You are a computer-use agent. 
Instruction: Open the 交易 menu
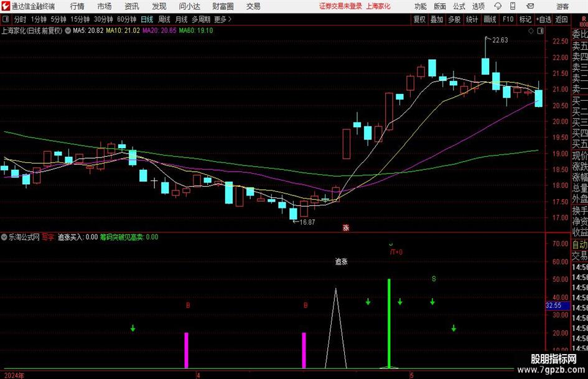click(x=253, y=6)
